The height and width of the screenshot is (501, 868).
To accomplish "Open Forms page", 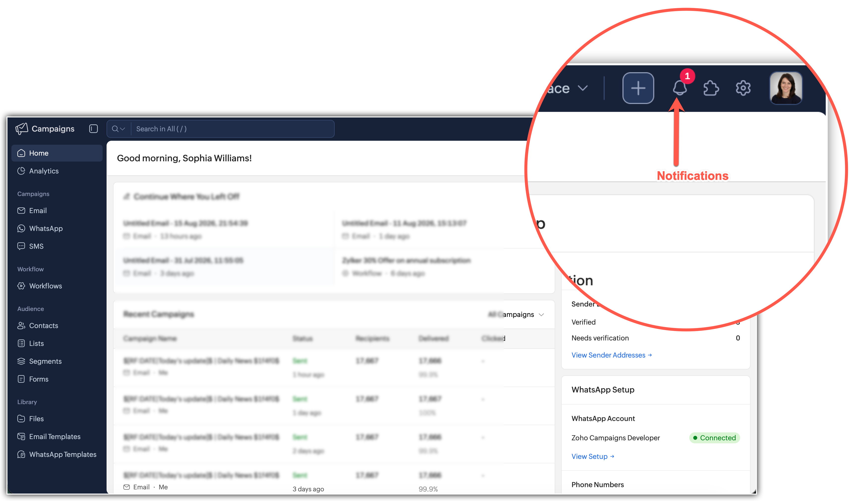I will point(57,379).
